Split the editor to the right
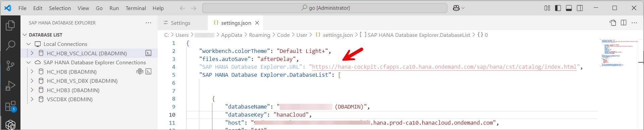The image size is (644, 130). pyautogui.click(x=624, y=23)
